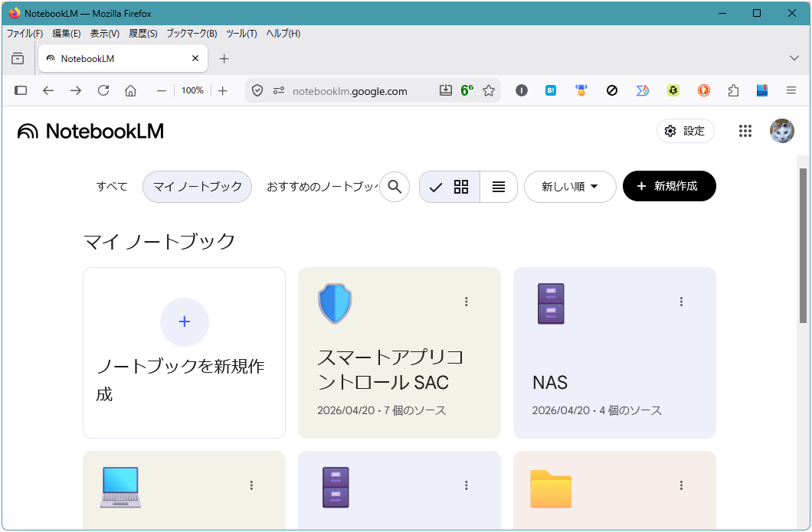Click the shield emoji on SAC card
Viewport: 812px width, 532px height.
[335, 303]
